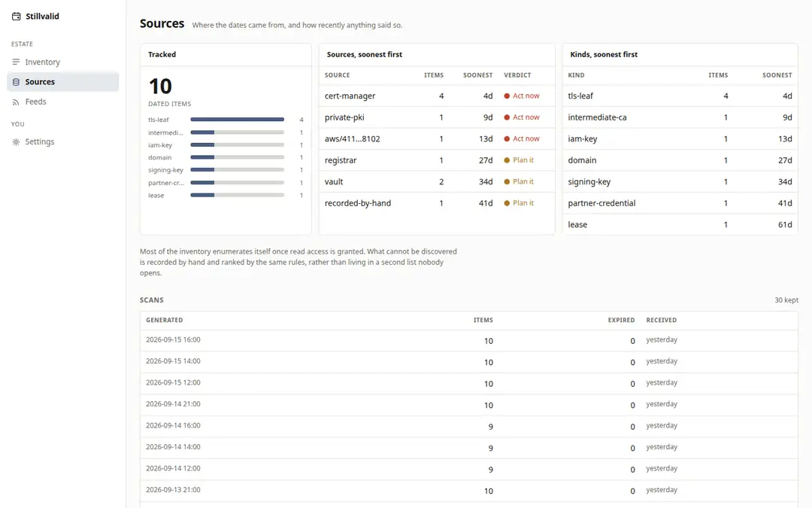Click the Sources page heading
The width and height of the screenshot is (812, 508).
(162, 24)
